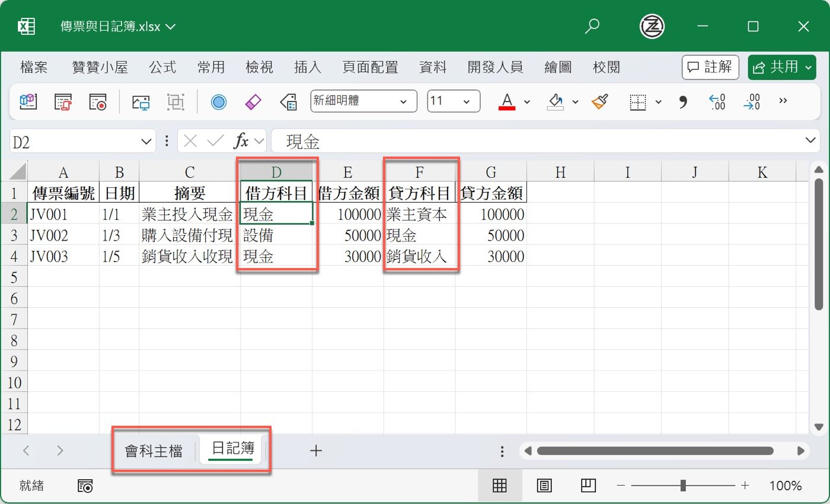The image size is (830, 504).
Task: Switch to the 會科主檔 sheet tab
Action: click(x=154, y=450)
